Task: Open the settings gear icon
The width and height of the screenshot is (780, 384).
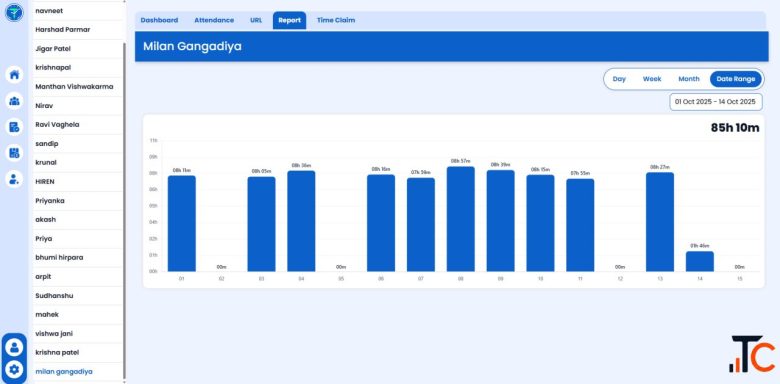Action: point(14,370)
